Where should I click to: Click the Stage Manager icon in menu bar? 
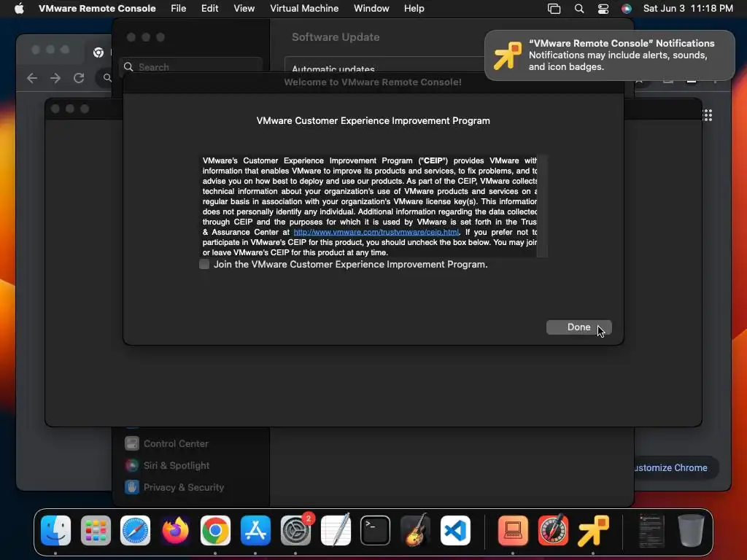554,9
